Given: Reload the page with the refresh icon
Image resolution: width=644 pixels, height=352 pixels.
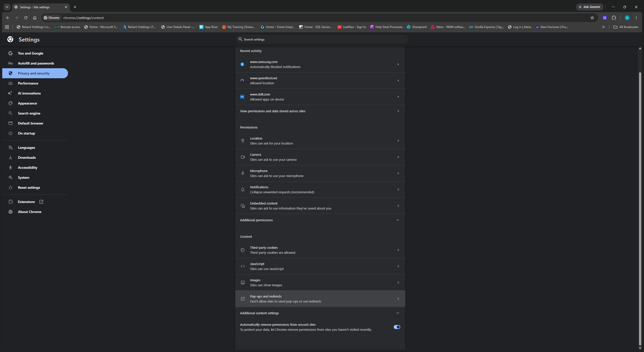Looking at the screenshot, I should click(25, 18).
